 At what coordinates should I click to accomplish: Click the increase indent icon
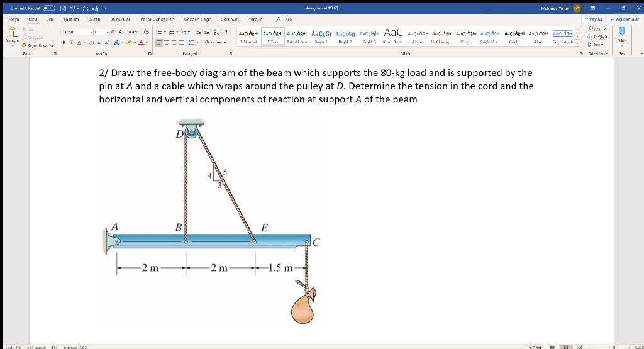(x=206, y=32)
